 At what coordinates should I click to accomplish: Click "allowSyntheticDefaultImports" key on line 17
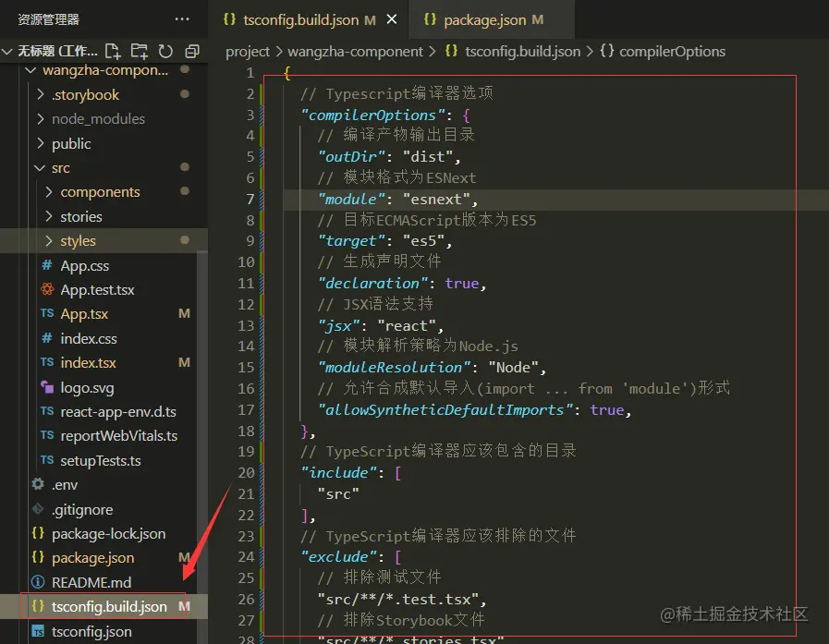click(x=445, y=409)
